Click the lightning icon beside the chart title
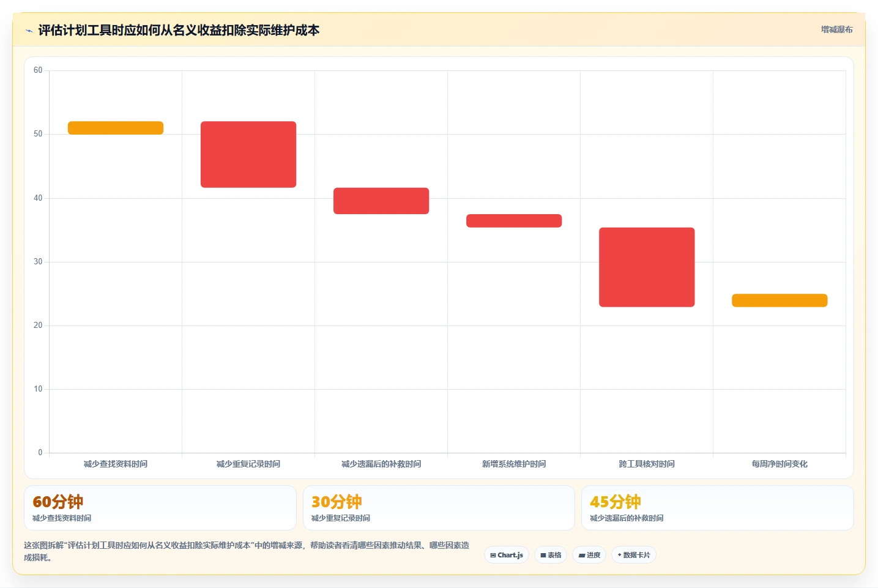Viewport: 878px width, 588px height. pos(29,31)
